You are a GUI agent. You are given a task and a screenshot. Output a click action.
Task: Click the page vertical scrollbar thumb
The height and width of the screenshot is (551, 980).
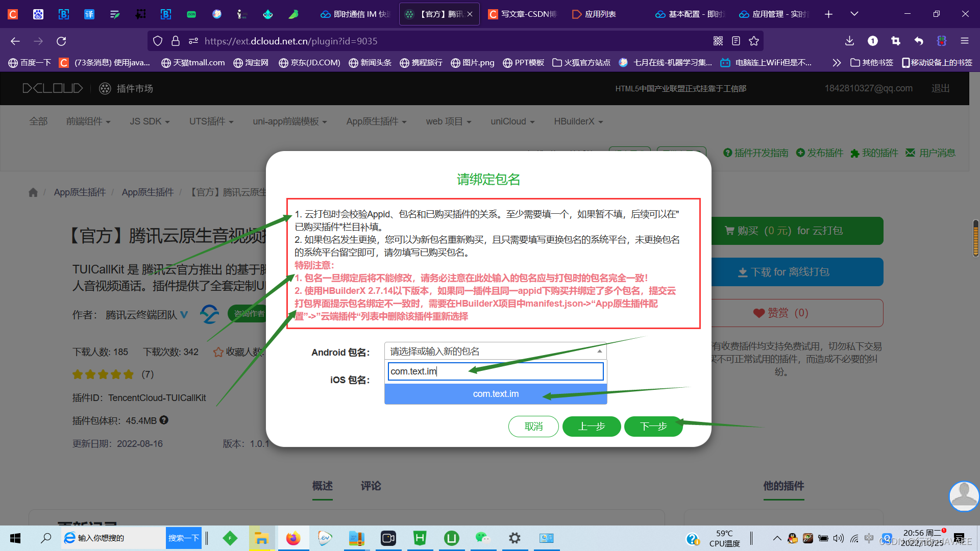click(975, 238)
